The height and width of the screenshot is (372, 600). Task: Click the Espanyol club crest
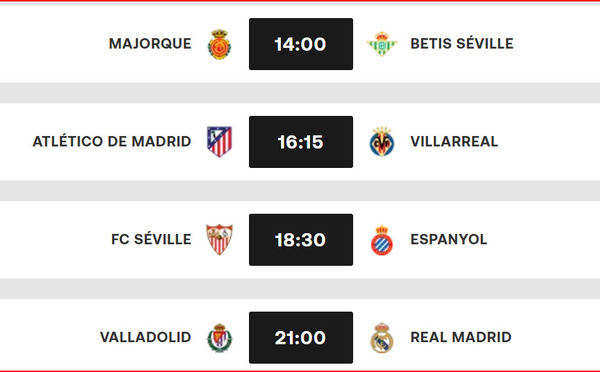tap(382, 240)
